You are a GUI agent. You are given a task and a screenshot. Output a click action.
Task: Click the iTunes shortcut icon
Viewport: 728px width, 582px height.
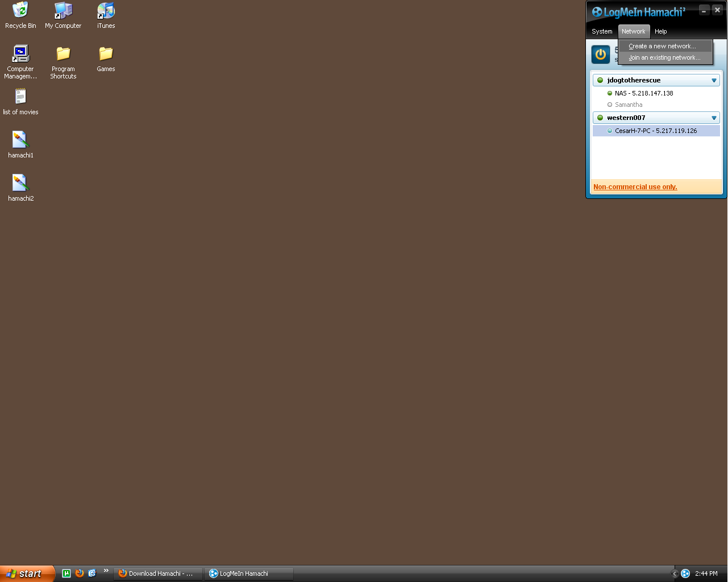106,11
